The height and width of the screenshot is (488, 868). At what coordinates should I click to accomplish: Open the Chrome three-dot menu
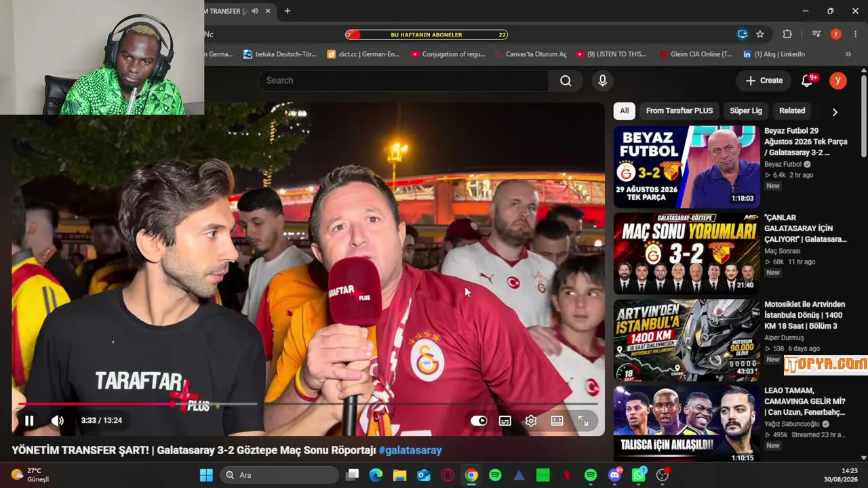[854, 34]
